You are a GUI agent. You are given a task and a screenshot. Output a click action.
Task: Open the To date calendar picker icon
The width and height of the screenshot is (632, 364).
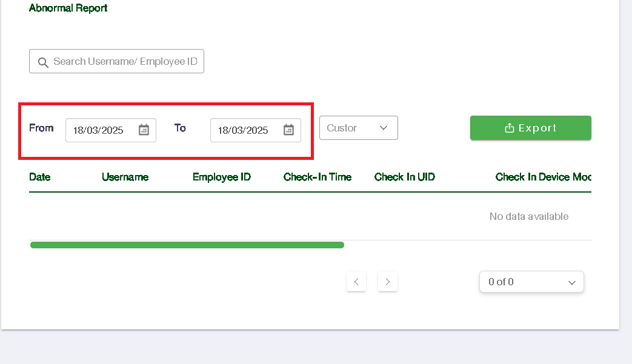pos(288,130)
